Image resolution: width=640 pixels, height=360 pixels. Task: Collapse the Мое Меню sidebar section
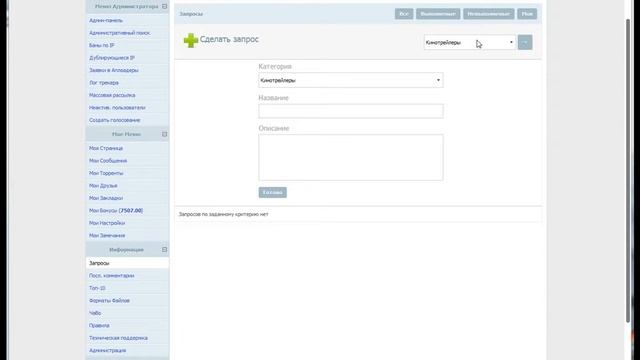[164, 134]
